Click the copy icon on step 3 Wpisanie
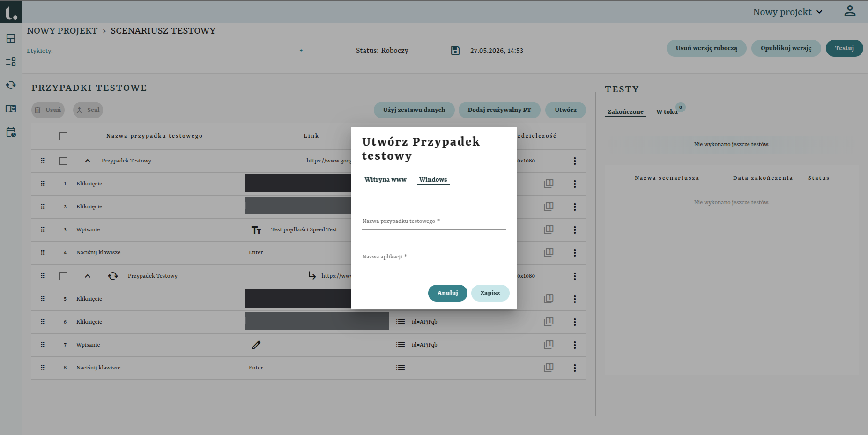 (x=549, y=229)
